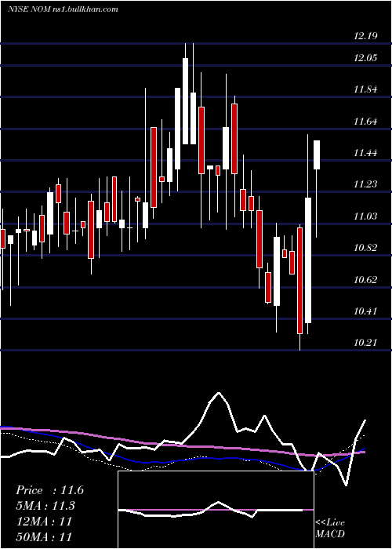Screen dimensions: 392x549
Task: Click the NYSE NOM chart title text
Action: point(63,9)
